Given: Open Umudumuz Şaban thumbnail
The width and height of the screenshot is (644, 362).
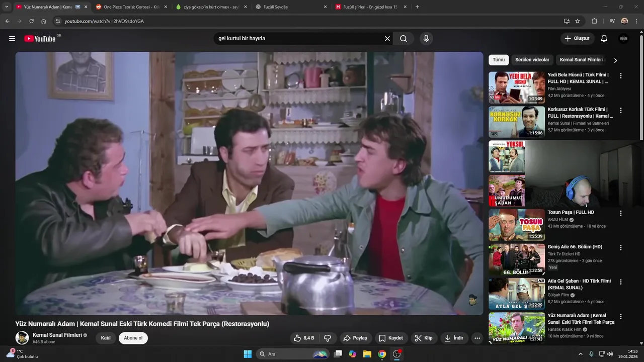Looking at the screenshot, I should tap(507, 191).
